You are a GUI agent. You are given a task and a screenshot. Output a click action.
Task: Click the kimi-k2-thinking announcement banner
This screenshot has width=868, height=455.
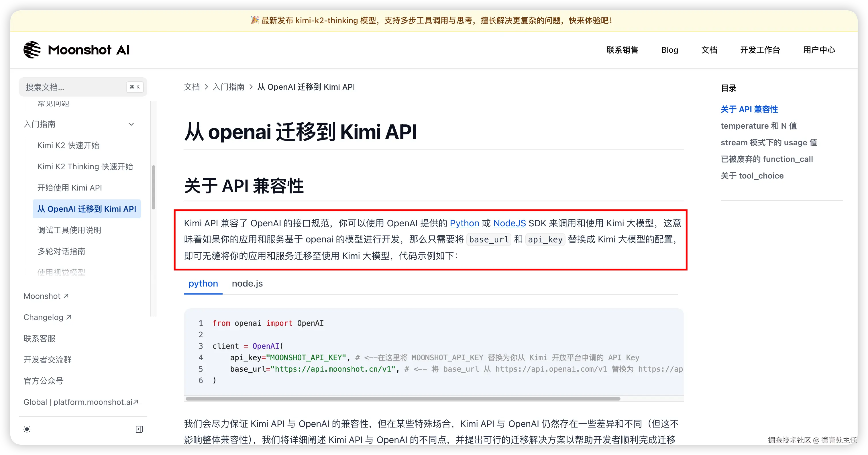[434, 21]
